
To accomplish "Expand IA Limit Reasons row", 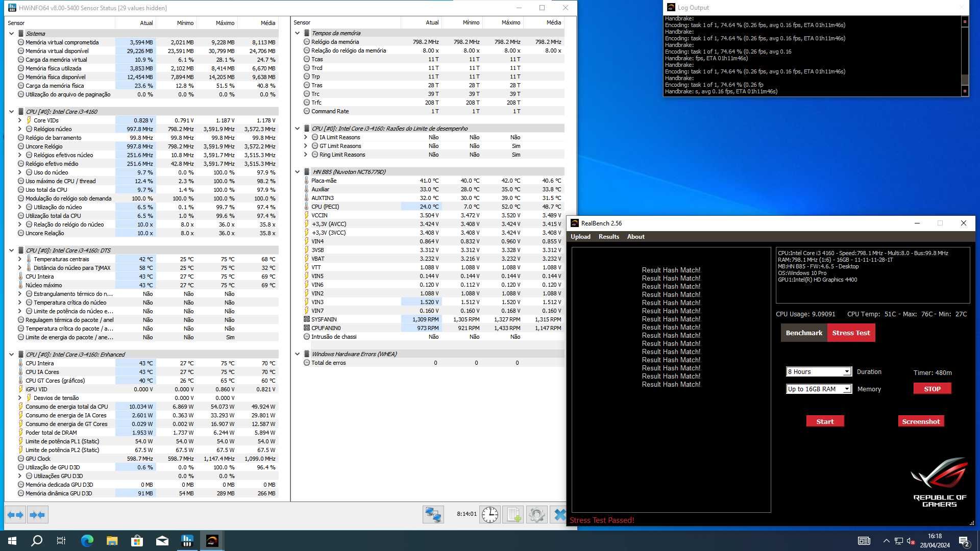I will point(306,137).
